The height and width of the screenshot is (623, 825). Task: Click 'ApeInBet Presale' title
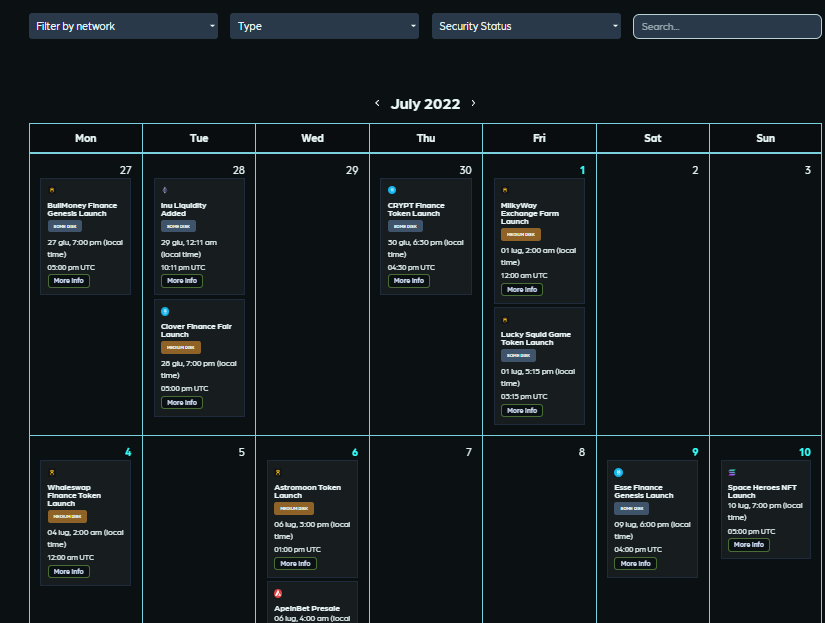pyautogui.click(x=307, y=609)
